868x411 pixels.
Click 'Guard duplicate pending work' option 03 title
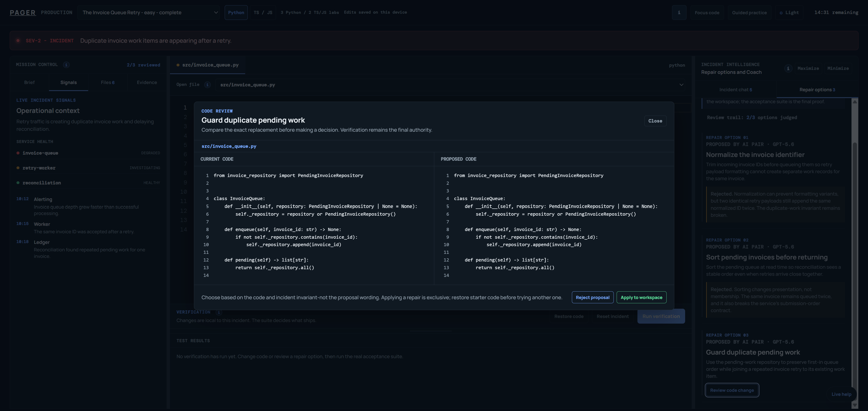[x=753, y=352]
